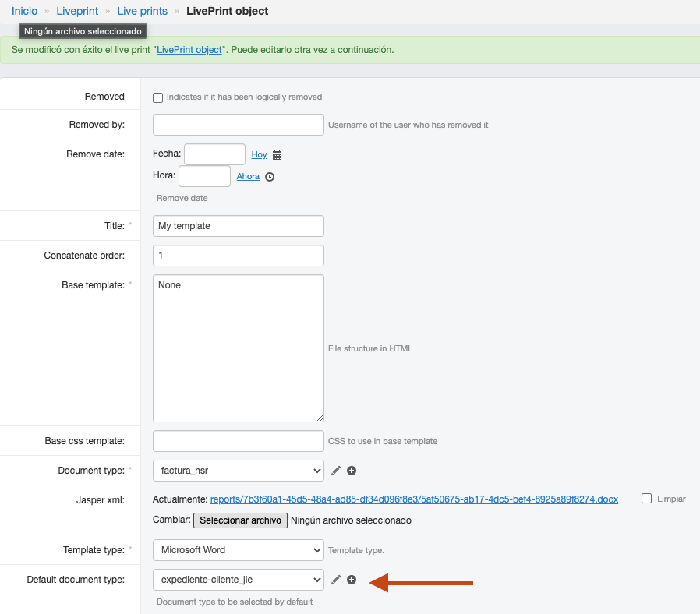Tick the Removed checkbox
This screenshot has height=614, width=700.
157,97
